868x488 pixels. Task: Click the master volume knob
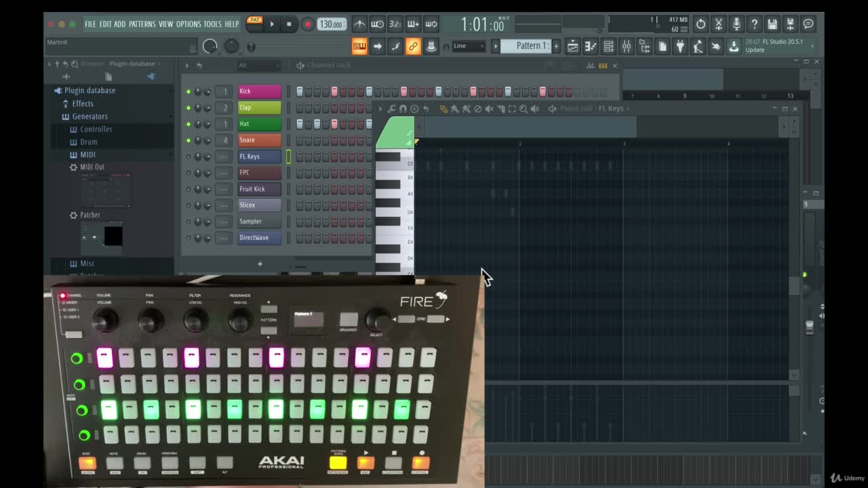pos(210,46)
